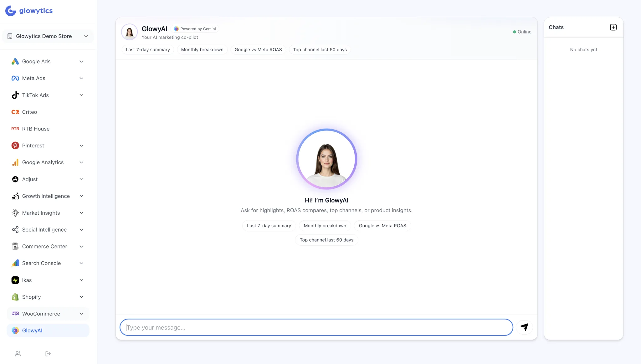Select GlowyAI label in the sidebar

pyautogui.click(x=32, y=331)
